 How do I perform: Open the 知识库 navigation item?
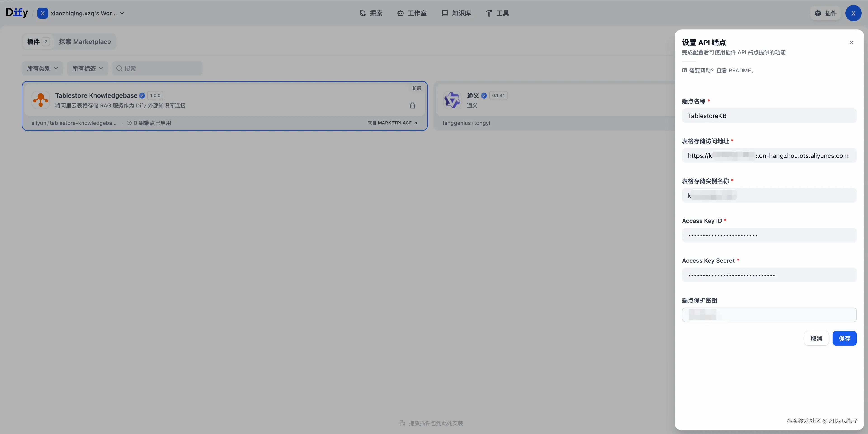point(457,13)
